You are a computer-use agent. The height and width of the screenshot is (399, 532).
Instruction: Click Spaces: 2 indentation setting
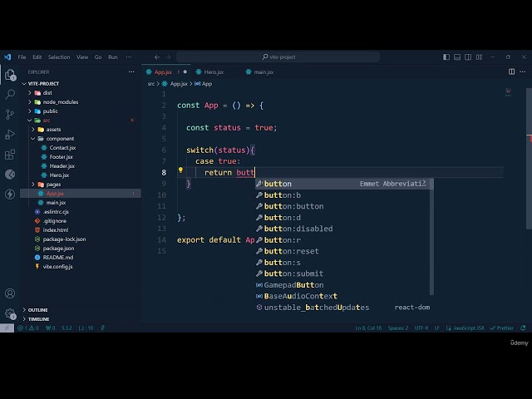click(398, 328)
